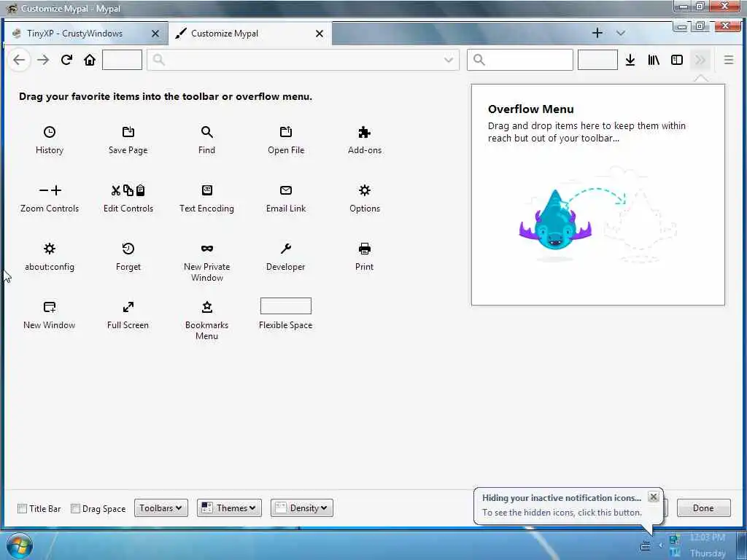This screenshot has height=560, width=747.
Task: Open the List all tabs chevron
Action: point(620,34)
